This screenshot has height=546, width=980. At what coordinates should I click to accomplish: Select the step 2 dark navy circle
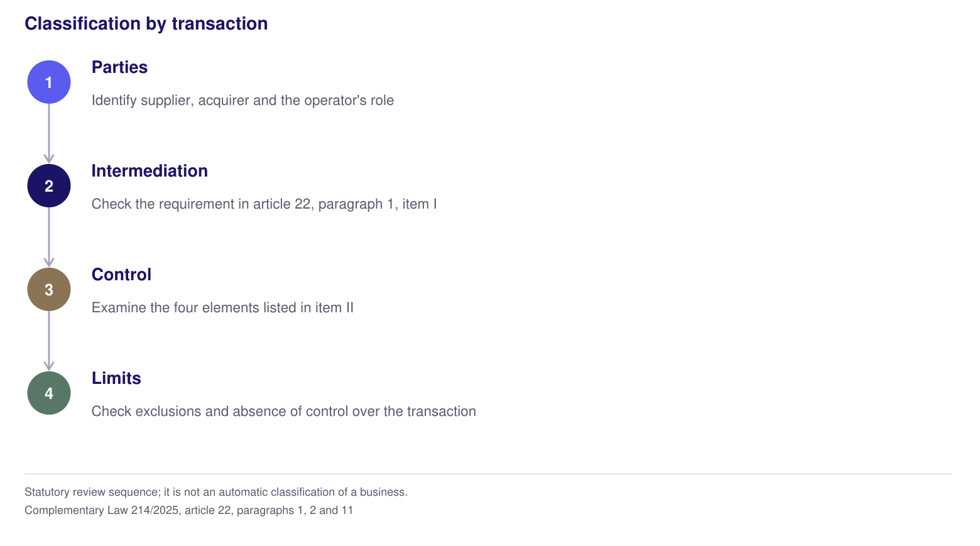[x=49, y=186]
